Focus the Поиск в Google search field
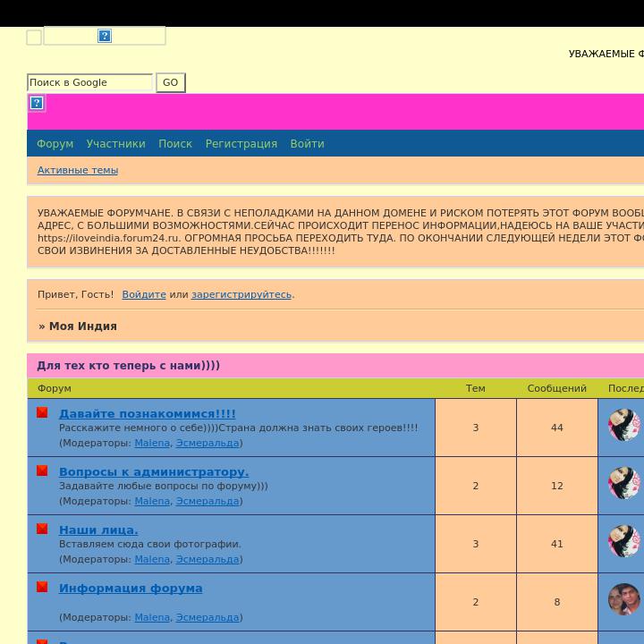This screenshot has height=644, width=644. (x=90, y=82)
